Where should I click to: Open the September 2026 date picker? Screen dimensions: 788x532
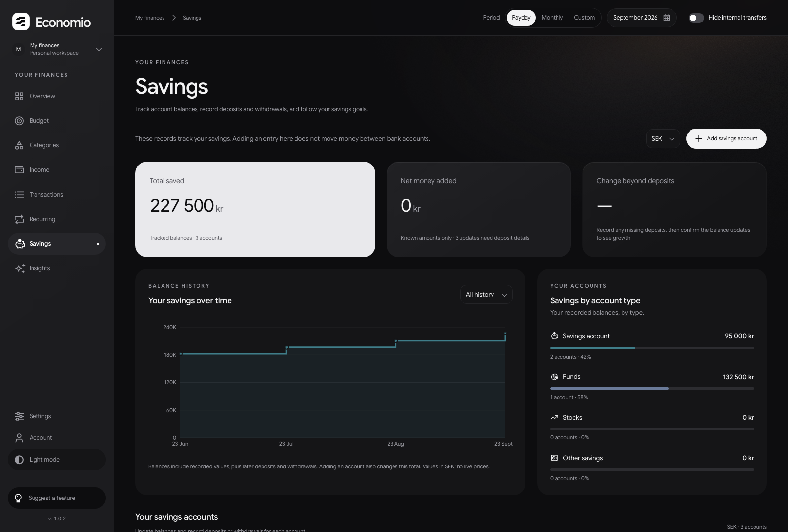(x=641, y=18)
